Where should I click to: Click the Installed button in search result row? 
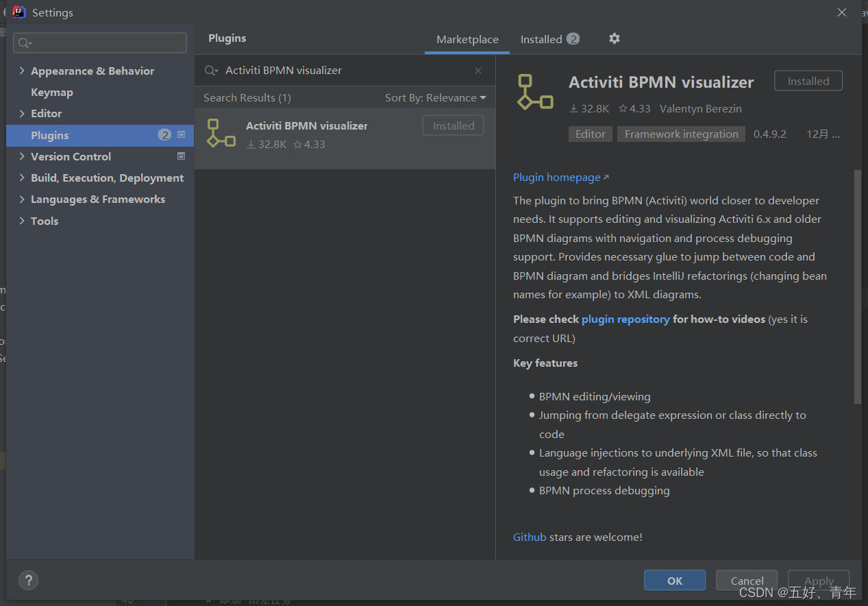pyautogui.click(x=453, y=125)
